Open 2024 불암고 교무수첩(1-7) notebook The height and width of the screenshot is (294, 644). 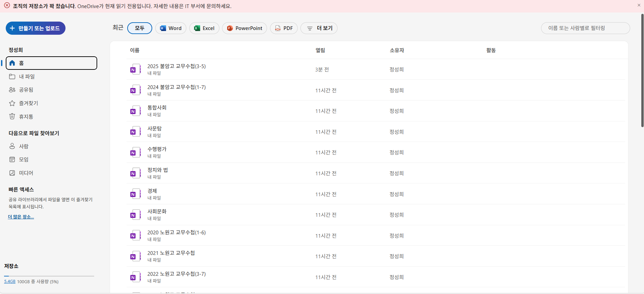[x=177, y=87]
